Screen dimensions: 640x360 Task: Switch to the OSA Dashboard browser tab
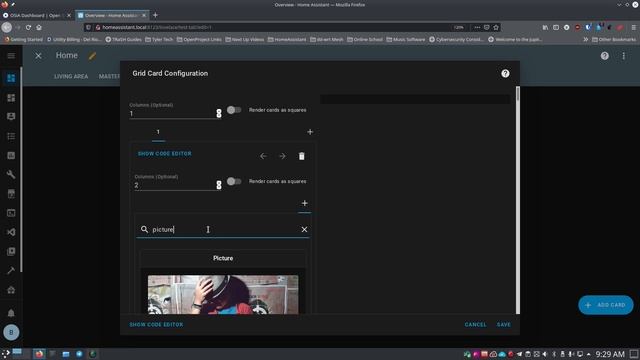point(36,16)
